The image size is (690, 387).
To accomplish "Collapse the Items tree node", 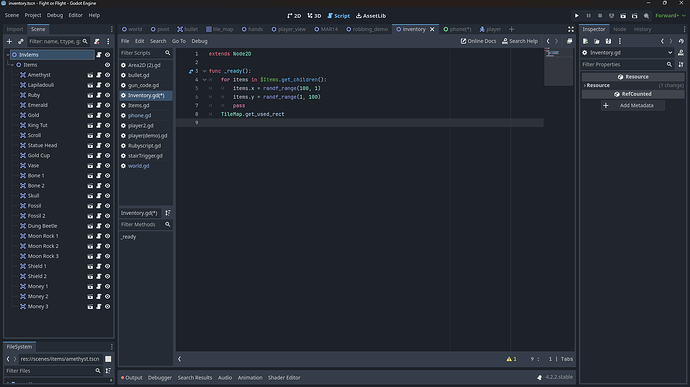I will tap(13, 65).
